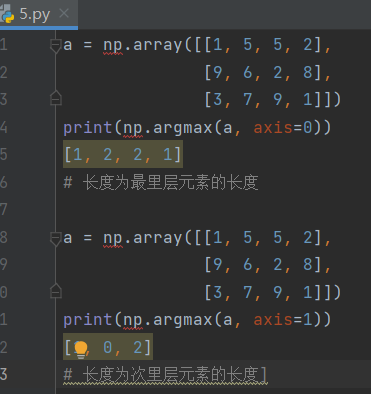Click underlined np in second a = np.array
Viewport: 371px width, 394px height.
pos(113,239)
